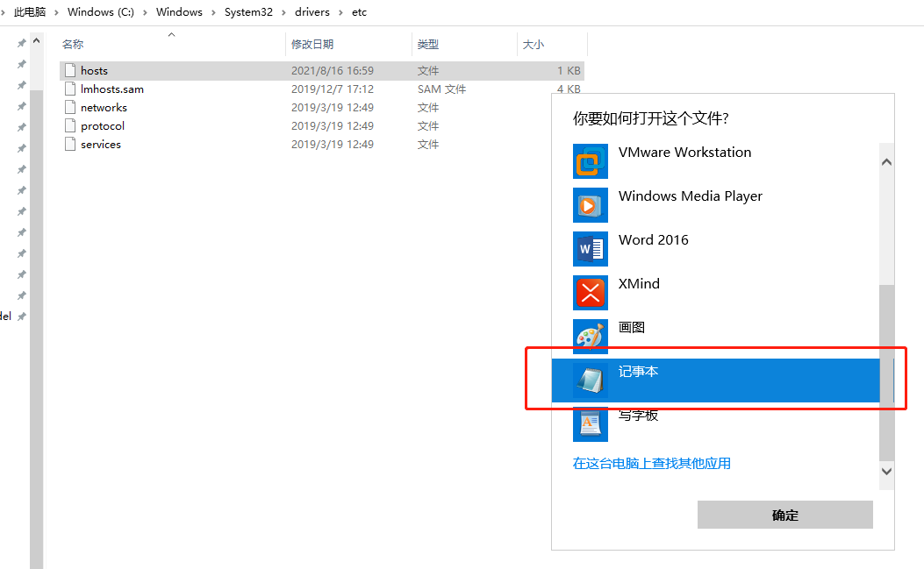Expand chevron after drivers breadcrumb
924x569 pixels.
click(340, 12)
